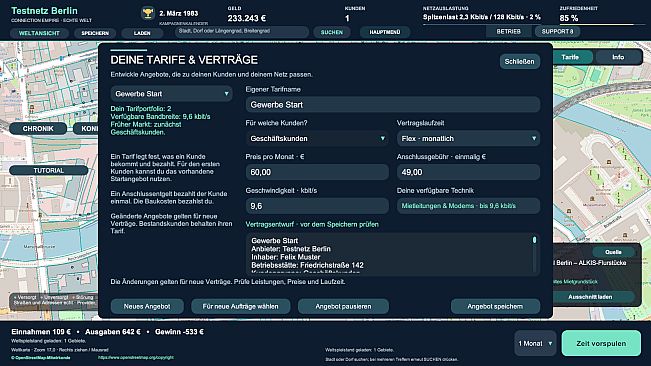Click the Eigener Tarifname input field
651x366 pixels.
(393, 105)
